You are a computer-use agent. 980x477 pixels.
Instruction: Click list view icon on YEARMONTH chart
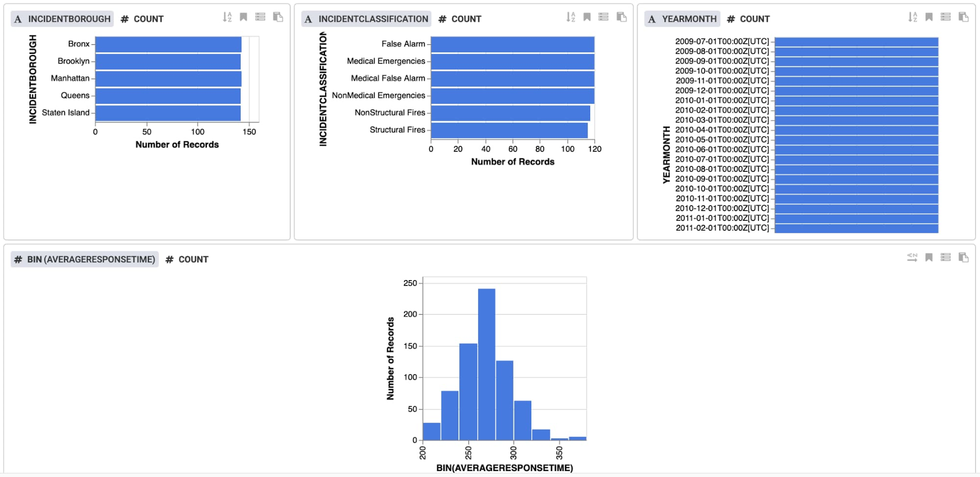pyautogui.click(x=946, y=17)
